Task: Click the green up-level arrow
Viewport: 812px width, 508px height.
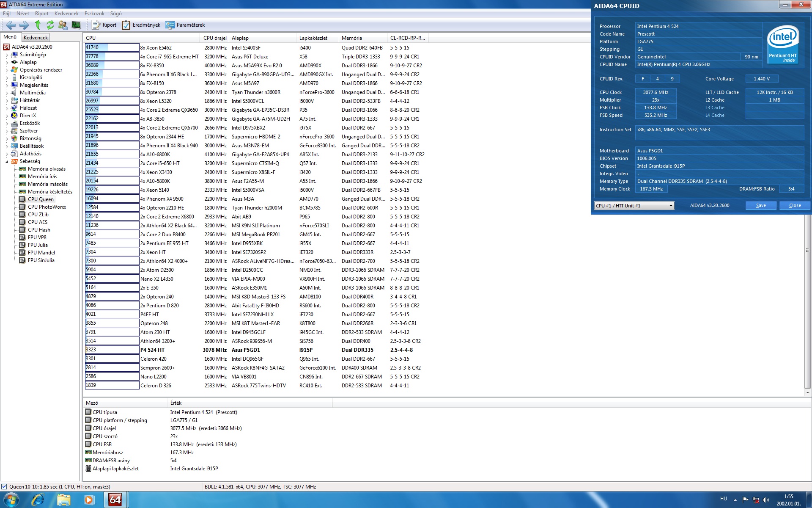Action: tap(38, 25)
